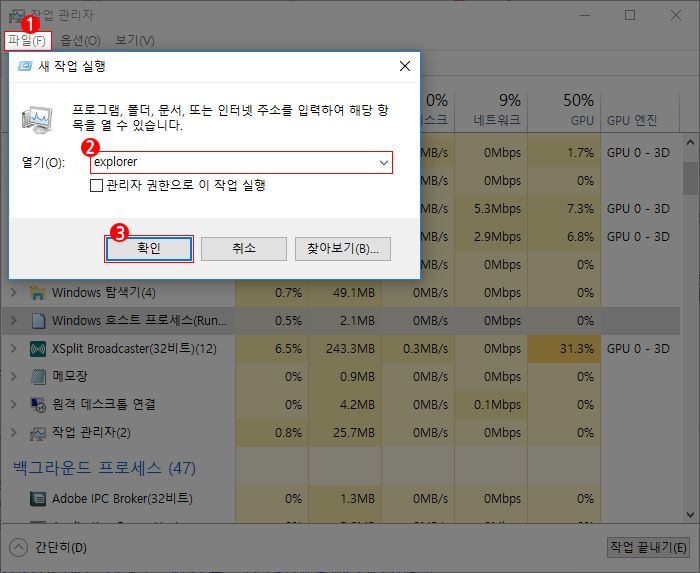Click the 31.3% GPU value for XSplit
This screenshot has height=573, width=700.
point(577,349)
